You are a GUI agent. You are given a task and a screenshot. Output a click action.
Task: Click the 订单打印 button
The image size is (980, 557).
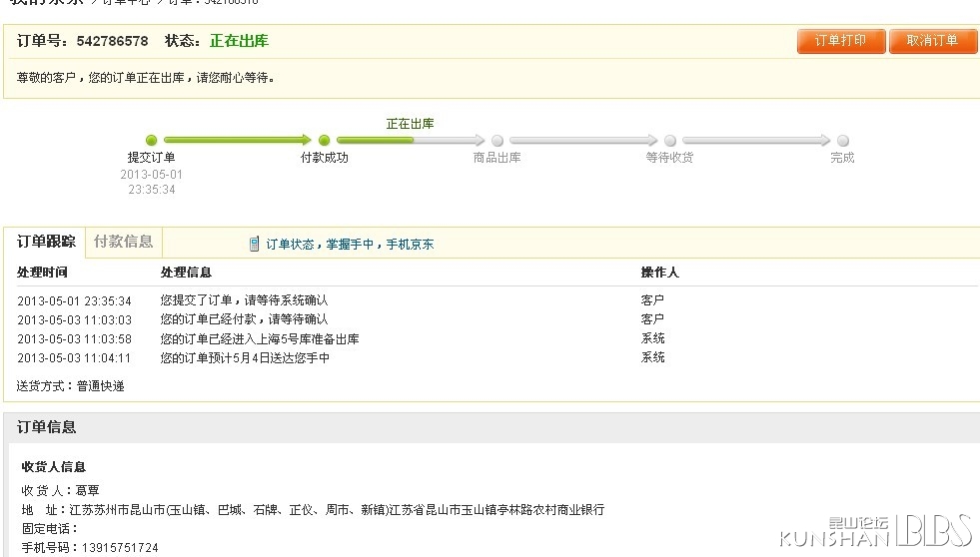click(x=841, y=41)
